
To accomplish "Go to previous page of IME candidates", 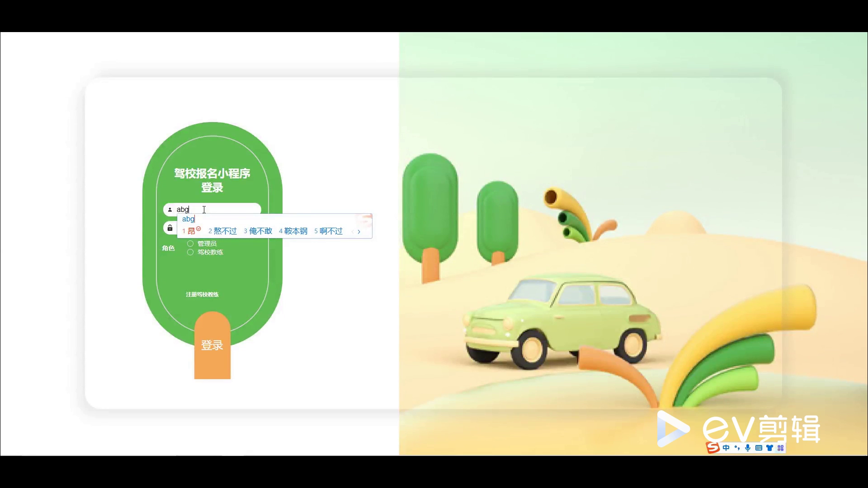I will (352, 232).
